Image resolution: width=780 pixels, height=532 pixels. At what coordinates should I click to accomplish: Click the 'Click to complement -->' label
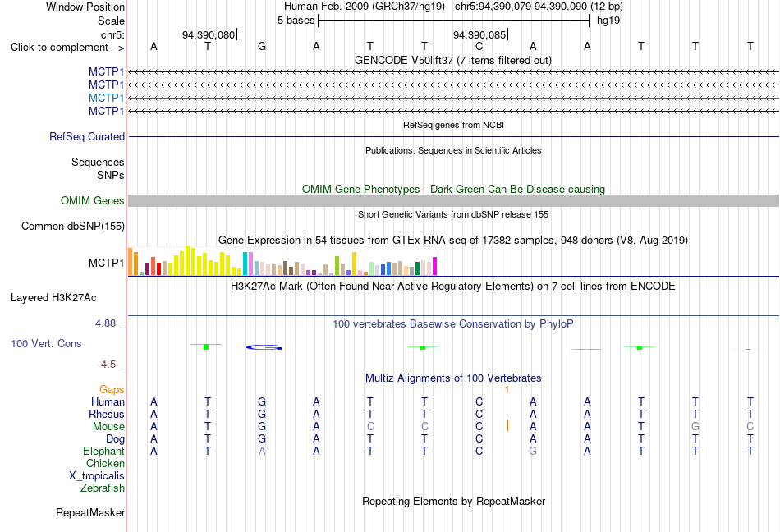tap(67, 48)
